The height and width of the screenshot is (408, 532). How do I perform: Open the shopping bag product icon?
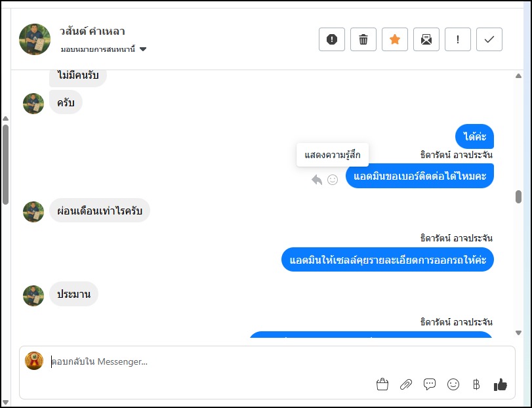(x=382, y=385)
